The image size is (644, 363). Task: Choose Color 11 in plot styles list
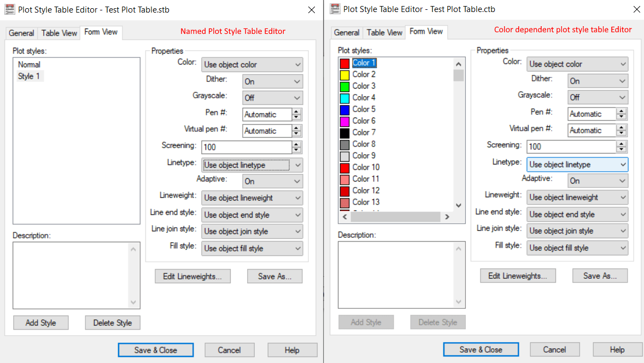click(x=366, y=179)
